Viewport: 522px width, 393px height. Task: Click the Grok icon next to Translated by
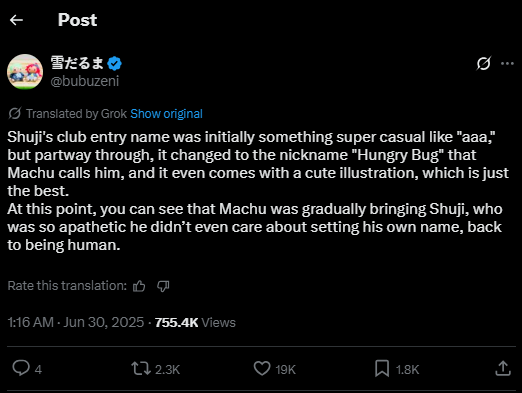[x=15, y=114]
